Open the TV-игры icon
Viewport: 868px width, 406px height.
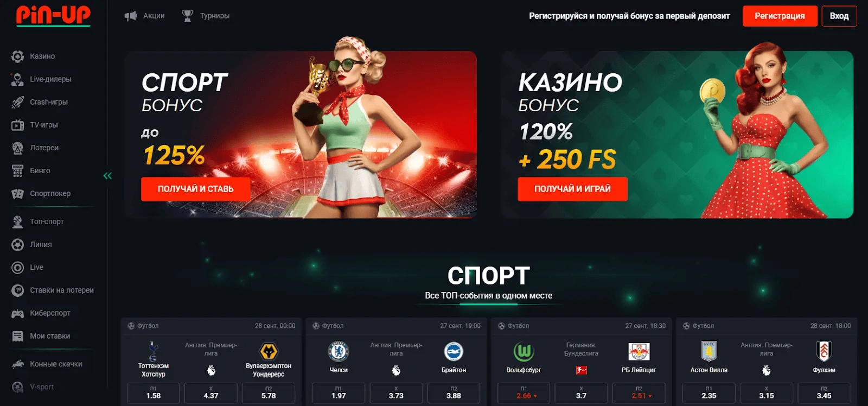click(17, 125)
